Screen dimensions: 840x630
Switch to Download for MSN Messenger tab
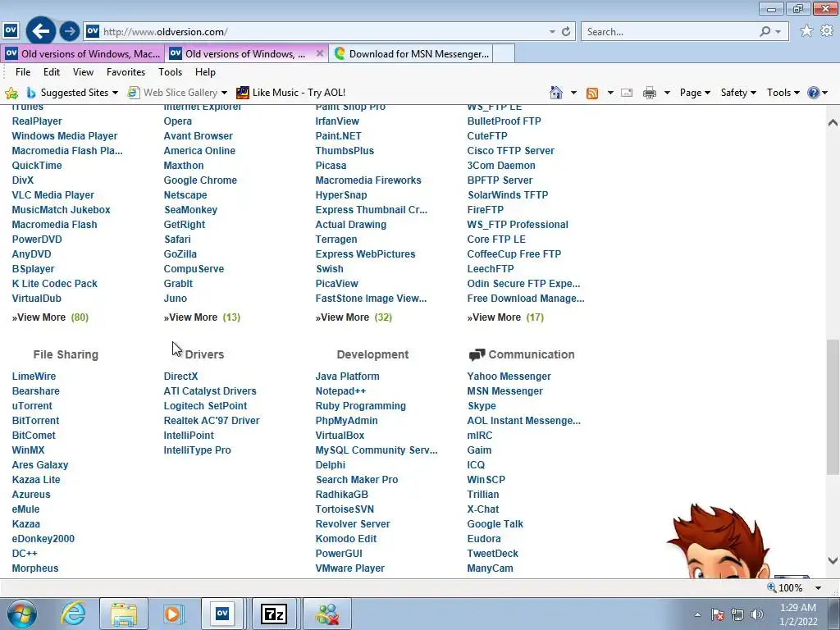tap(411, 53)
